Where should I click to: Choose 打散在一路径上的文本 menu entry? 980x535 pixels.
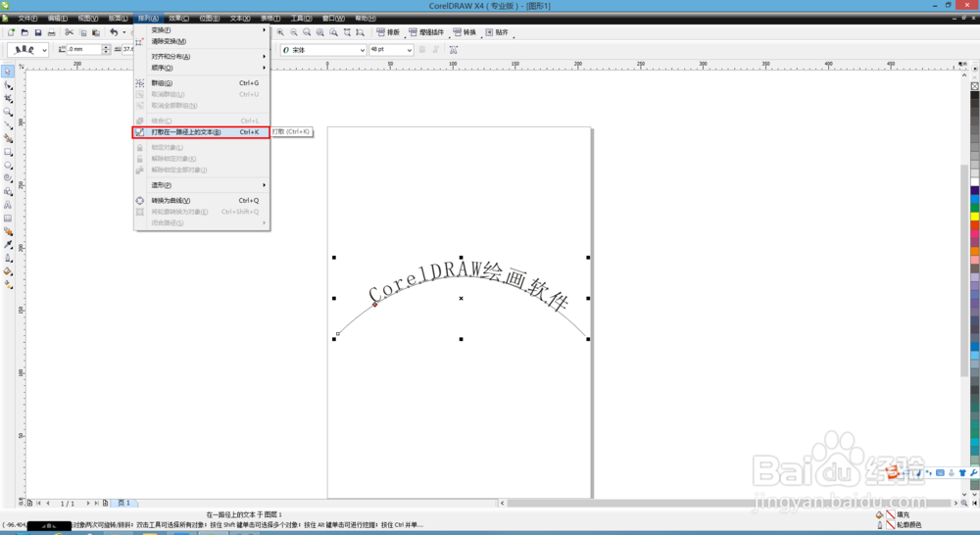[x=201, y=132]
